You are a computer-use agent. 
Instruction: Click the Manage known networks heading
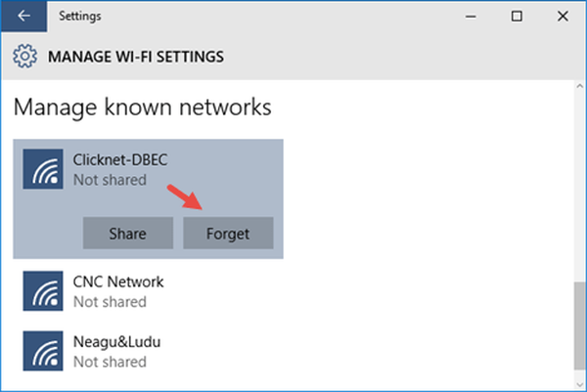click(142, 107)
